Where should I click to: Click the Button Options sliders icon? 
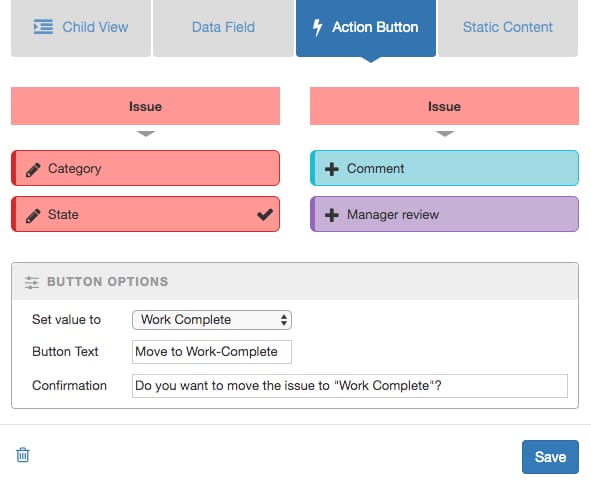(32, 282)
